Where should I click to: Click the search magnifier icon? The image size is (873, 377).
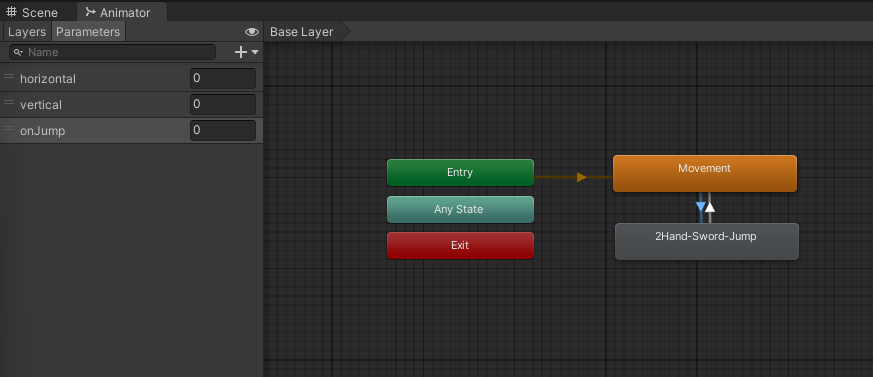pyautogui.click(x=18, y=52)
